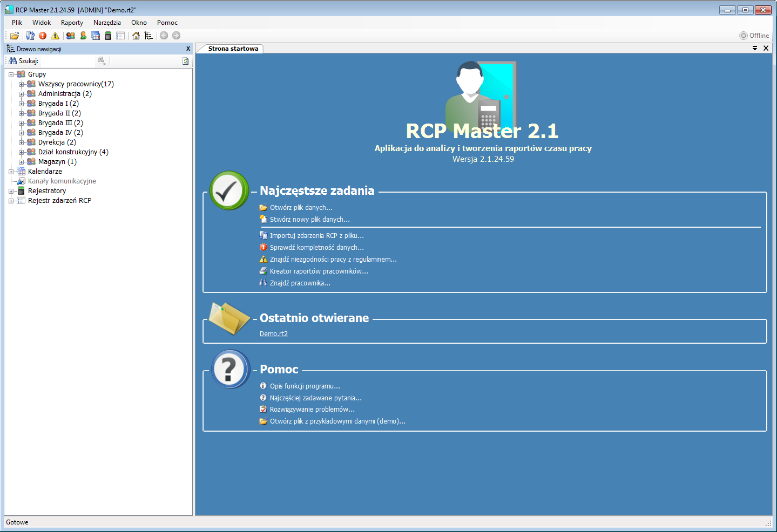Expand the Kalendarze tree node

[11, 172]
